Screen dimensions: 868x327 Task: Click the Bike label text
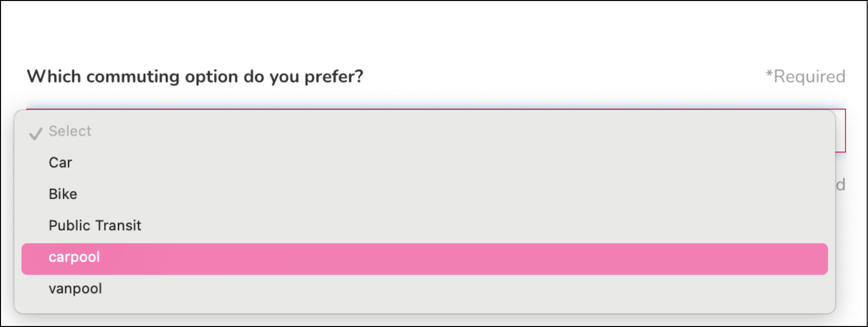coord(63,194)
